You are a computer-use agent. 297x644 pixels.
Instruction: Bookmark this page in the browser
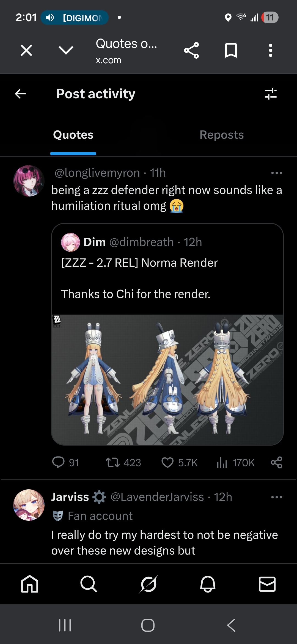[x=231, y=50]
